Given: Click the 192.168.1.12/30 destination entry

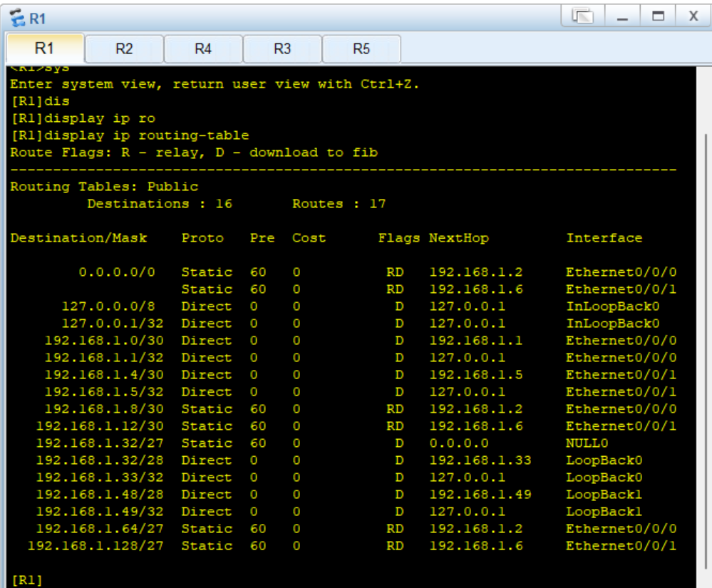Looking at the screenshot, I should point(100,426).
